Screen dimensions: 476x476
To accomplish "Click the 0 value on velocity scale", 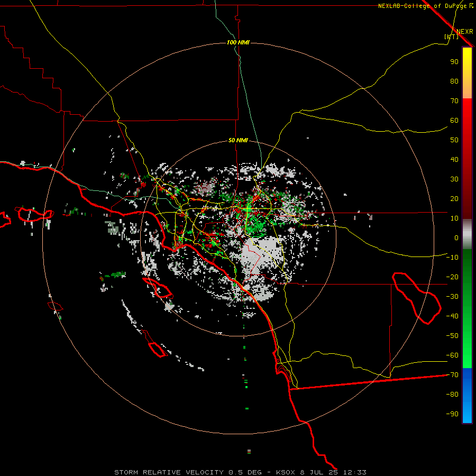I will pyautogui.click(x=456, y=237).
